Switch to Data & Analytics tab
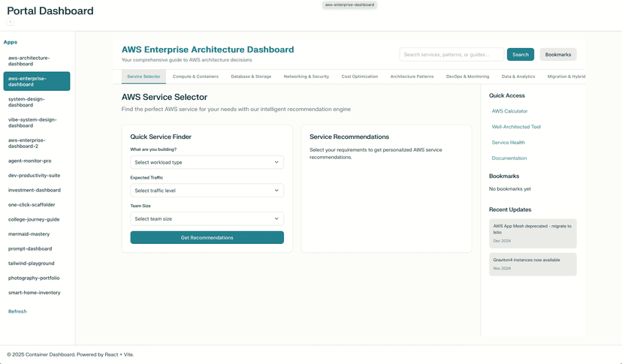Viewport: 622px width, 364px height. click(x=518, y=77)
